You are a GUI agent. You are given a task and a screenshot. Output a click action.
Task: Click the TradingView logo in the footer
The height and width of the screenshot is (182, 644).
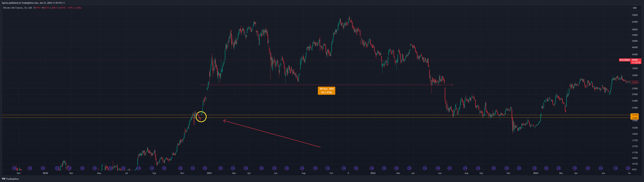pyautogui.click(x=10, y=179)
